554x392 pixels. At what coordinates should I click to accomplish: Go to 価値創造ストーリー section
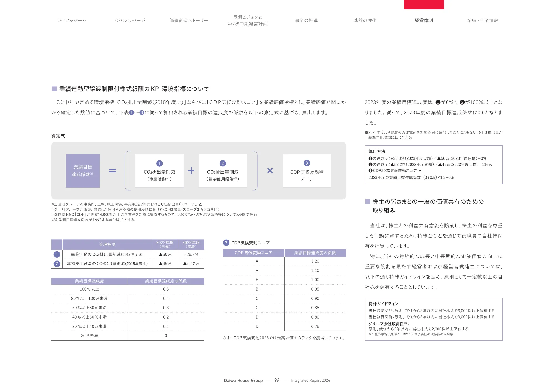pos(189,21)
